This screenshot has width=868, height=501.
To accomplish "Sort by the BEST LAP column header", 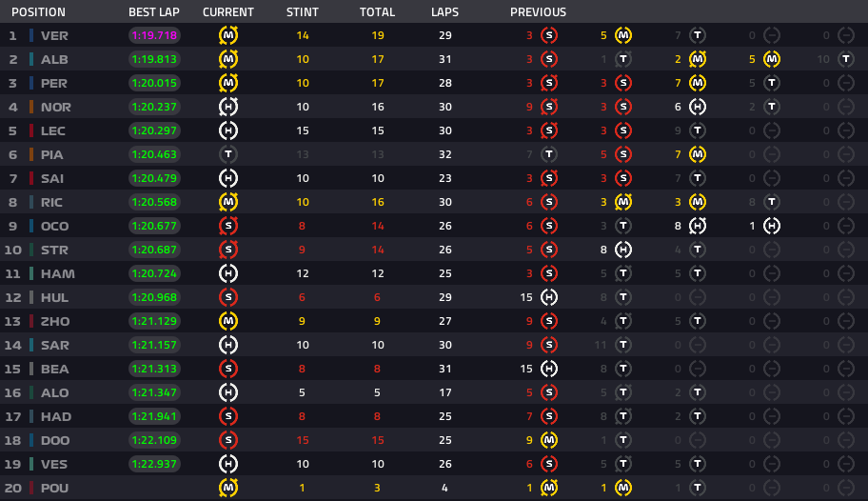I will (154, 11).
